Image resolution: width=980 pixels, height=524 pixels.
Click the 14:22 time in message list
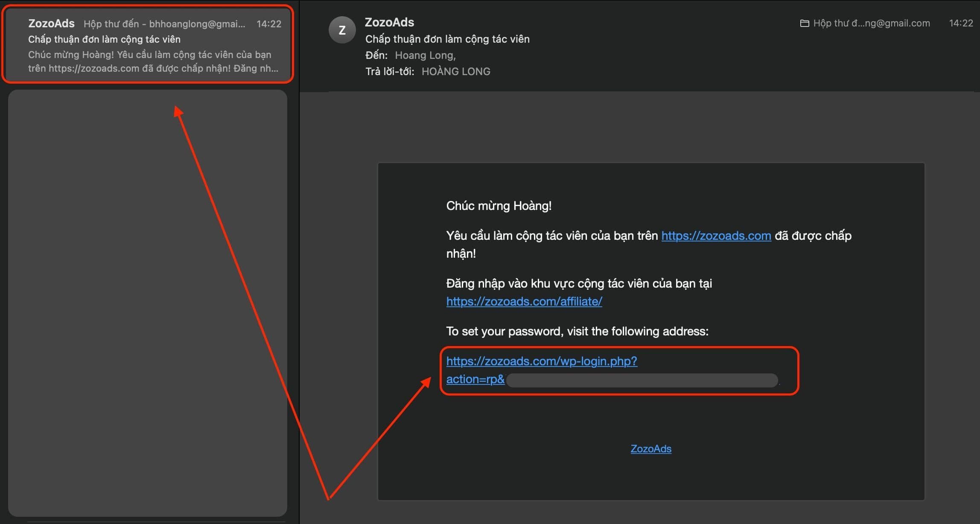pyautogui.click(x=269, y=24)
